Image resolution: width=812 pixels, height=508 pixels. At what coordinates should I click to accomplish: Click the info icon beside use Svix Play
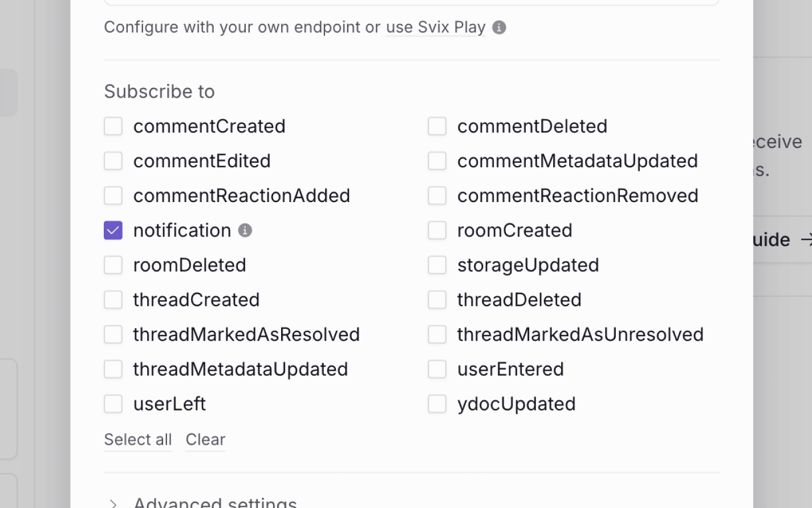point(498,27)
